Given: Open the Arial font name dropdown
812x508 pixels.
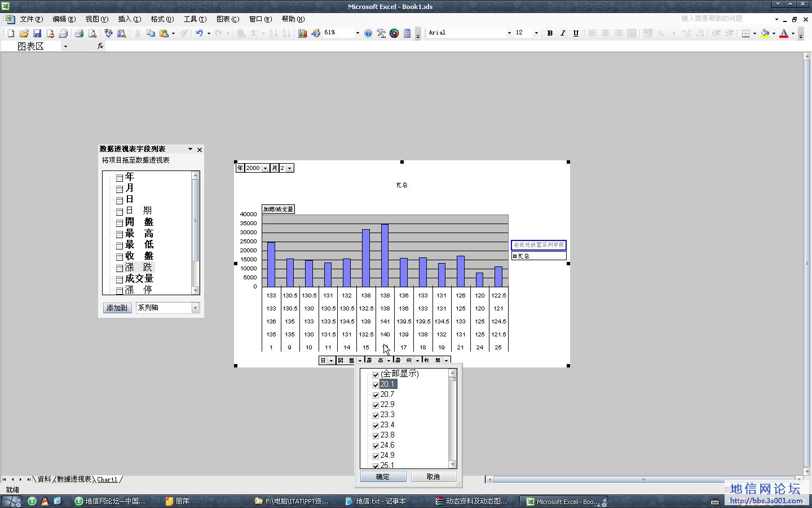Looking at the screenshot, I should [509, 33].
